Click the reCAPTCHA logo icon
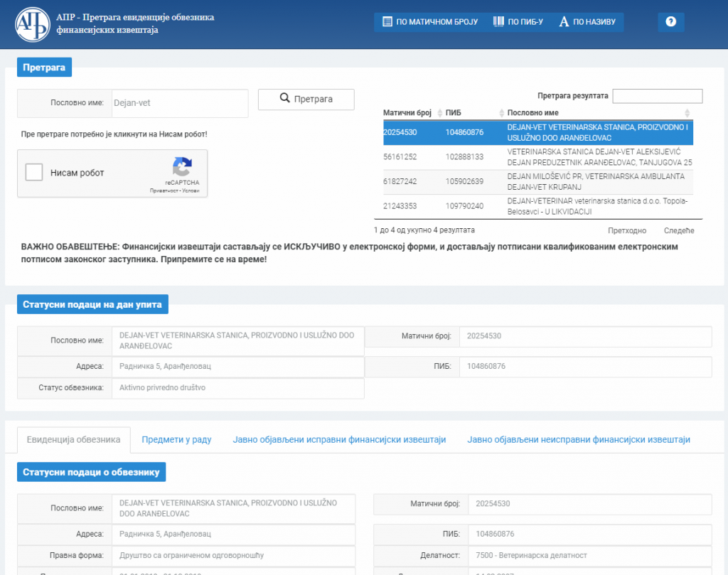 [x=182, y=168]
